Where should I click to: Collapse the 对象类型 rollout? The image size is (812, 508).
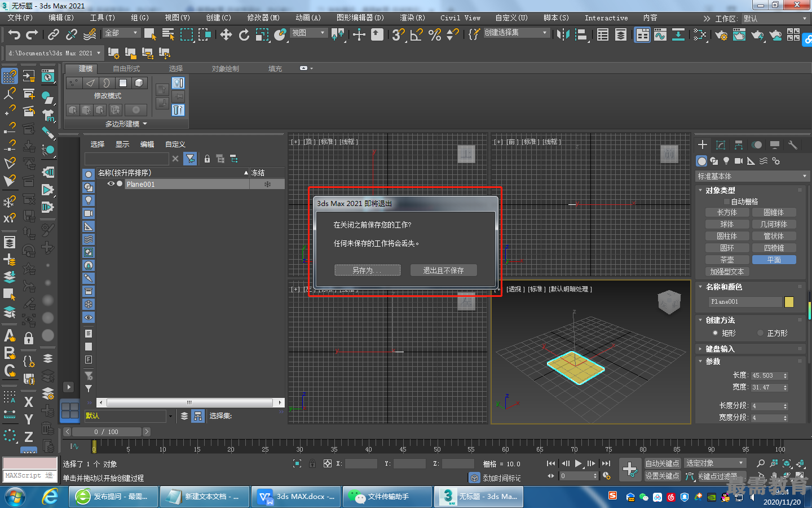[x=720, y=190]
